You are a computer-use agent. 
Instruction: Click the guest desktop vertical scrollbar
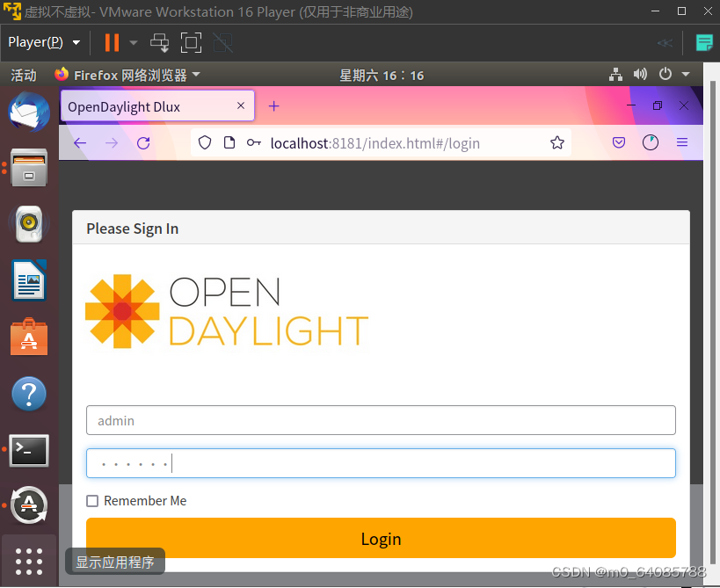coord(713,323)
